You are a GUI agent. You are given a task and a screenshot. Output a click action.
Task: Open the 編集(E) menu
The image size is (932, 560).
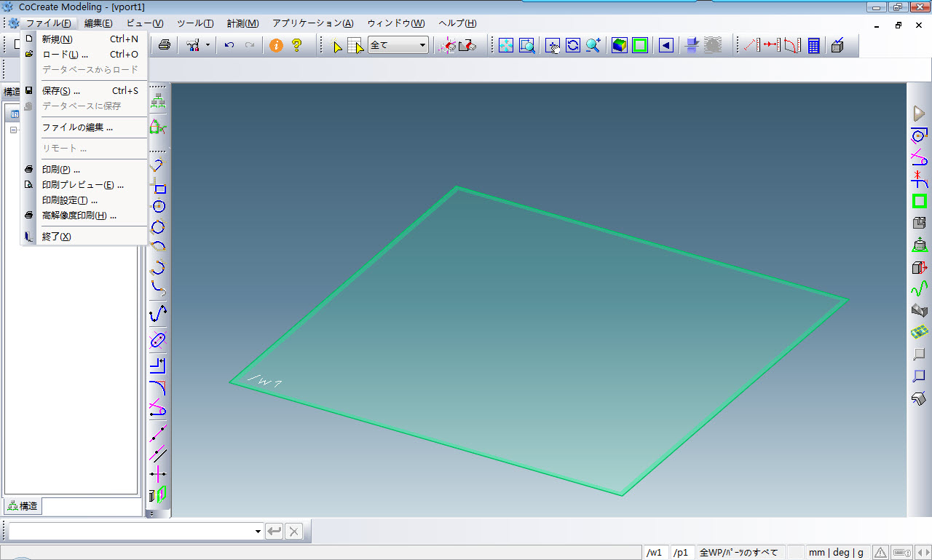click(x=98, y=23)
